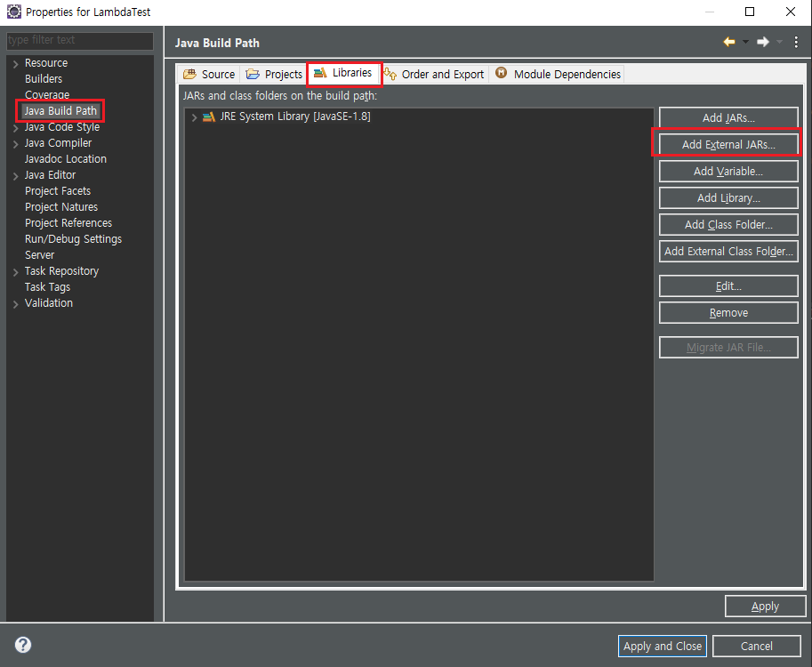812x667 pixels.
Task: Open the three-dot view menu
Action: coord(796,42)
